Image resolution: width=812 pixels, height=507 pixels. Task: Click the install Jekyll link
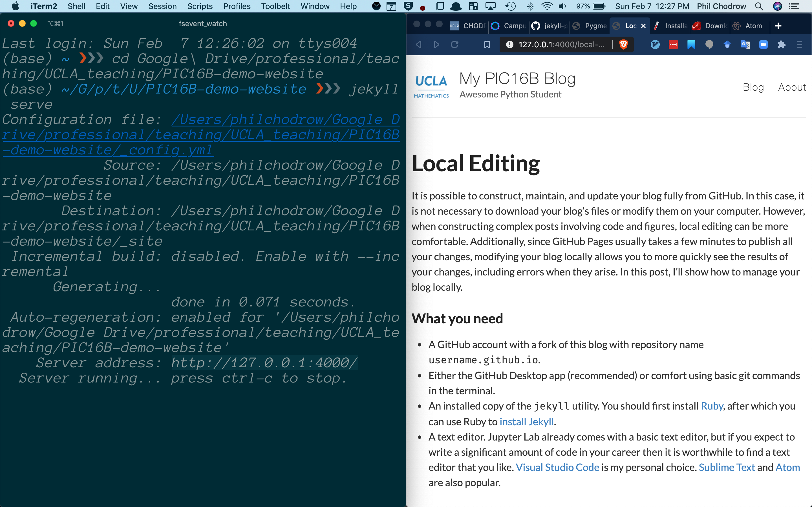click(526, 421)
